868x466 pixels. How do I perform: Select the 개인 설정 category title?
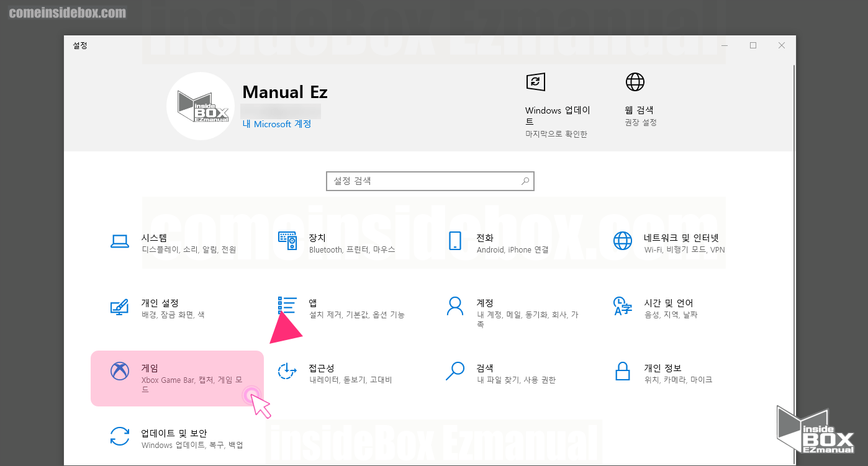tap(160, 303)
